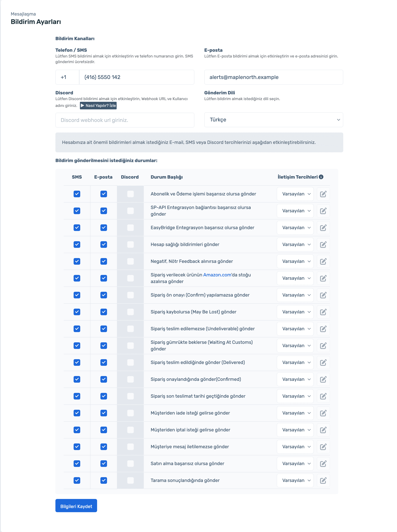Expand Varsayılan dropdown for SP-API Entegrasyon
The width and height of the screenshot is (397, 532).
[x=295, y=211]
